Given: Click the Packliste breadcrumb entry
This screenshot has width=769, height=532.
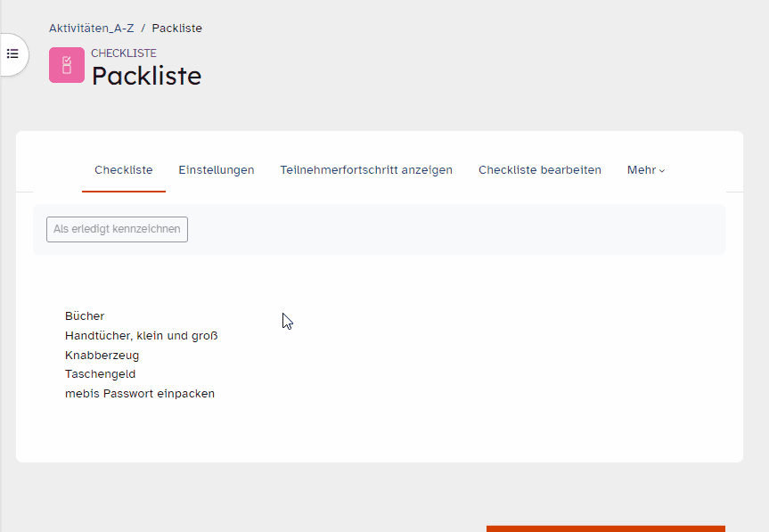Looking at the screenshot, I should (176, 29).
